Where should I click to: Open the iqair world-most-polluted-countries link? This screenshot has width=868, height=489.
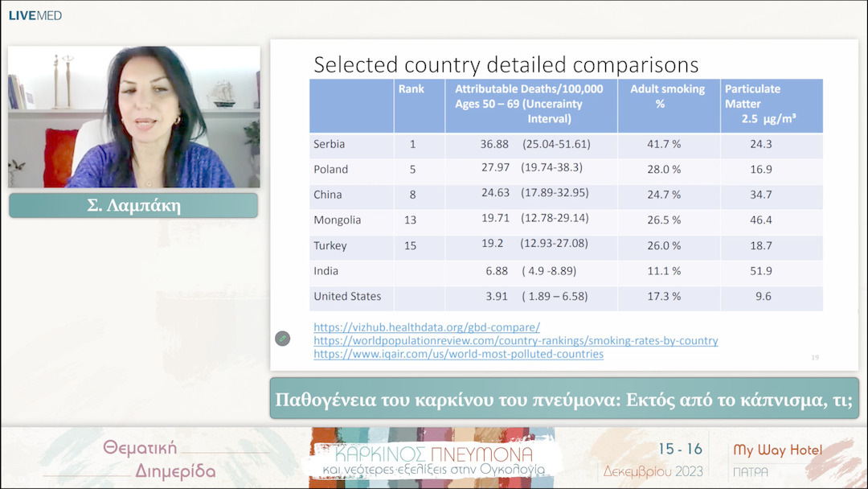click(x=458, y=354)
